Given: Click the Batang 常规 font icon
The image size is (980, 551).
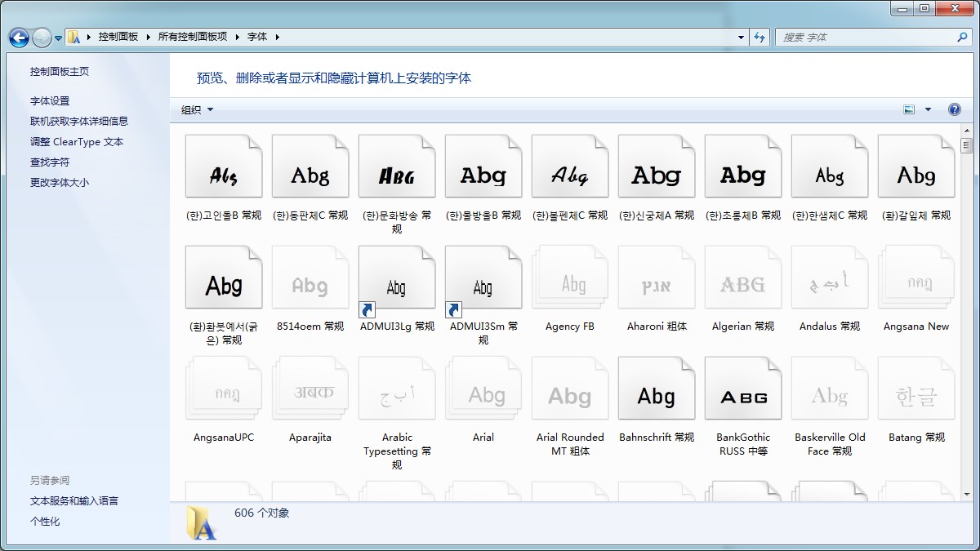Looking at the screenshot, I should click(916, 396).
